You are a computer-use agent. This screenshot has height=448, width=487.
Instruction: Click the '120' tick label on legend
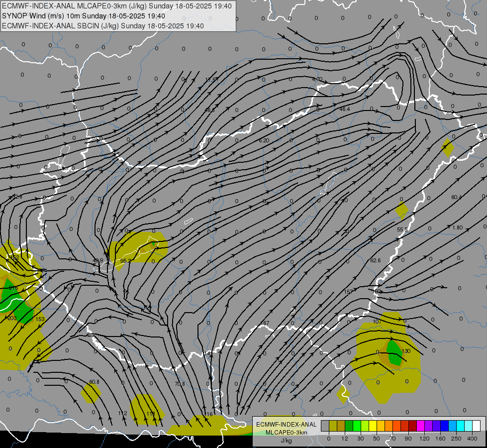coord(425,439)
